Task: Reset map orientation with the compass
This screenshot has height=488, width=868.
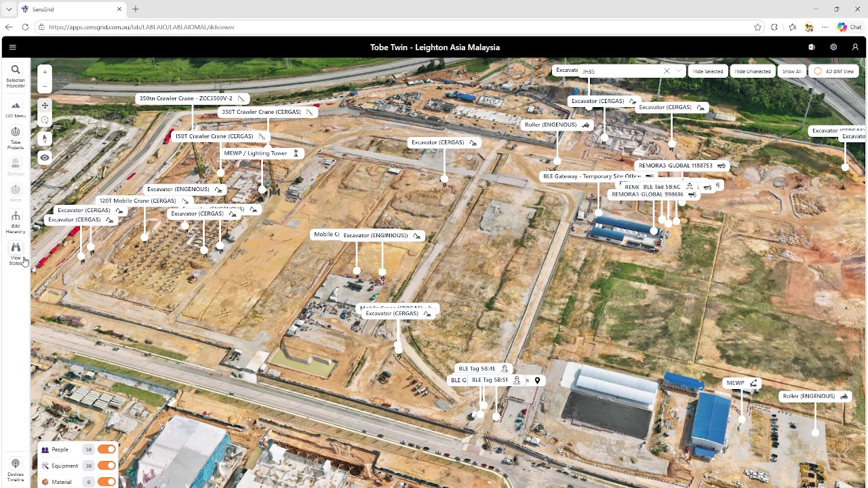Action: click(x=45, y=139)
